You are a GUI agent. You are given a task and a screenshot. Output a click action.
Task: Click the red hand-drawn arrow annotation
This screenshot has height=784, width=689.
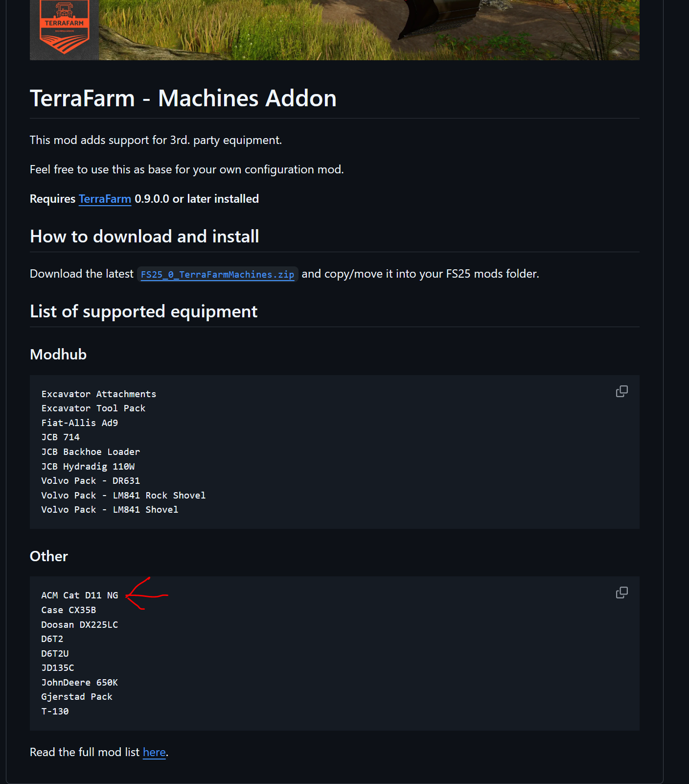tap(146, 594)
